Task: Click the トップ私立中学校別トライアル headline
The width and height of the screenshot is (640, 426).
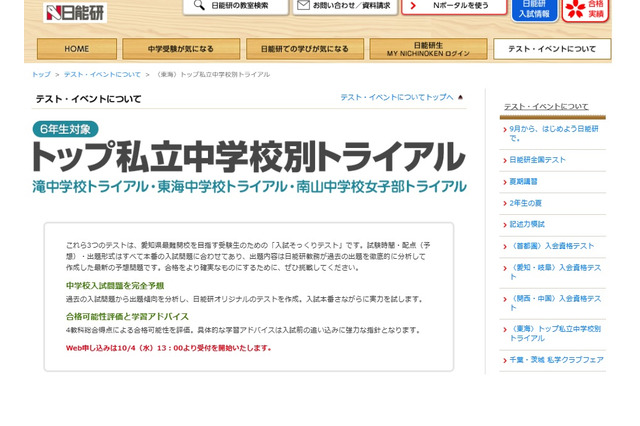Action: [x=249, y=157]
